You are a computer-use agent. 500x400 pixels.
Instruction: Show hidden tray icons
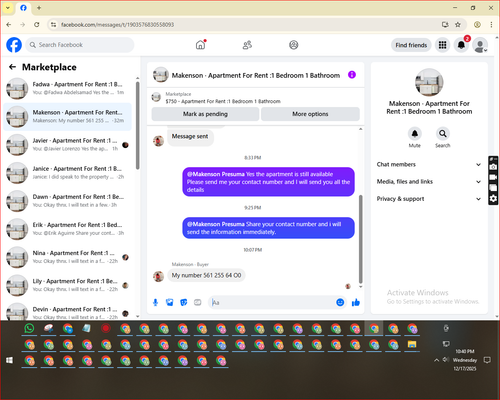point(436,360)
